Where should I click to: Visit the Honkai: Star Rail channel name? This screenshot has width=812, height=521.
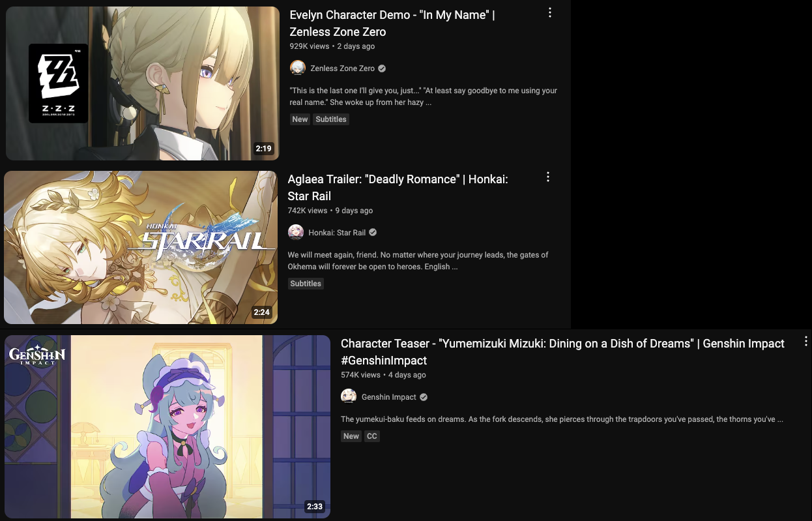click(338, 233)
